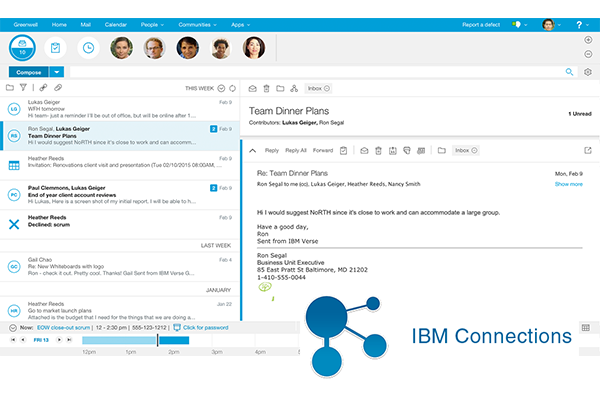Screen dimensions: 600x410
Task: Click the pop-out icon at message top right
Action: tap(588, 150)
